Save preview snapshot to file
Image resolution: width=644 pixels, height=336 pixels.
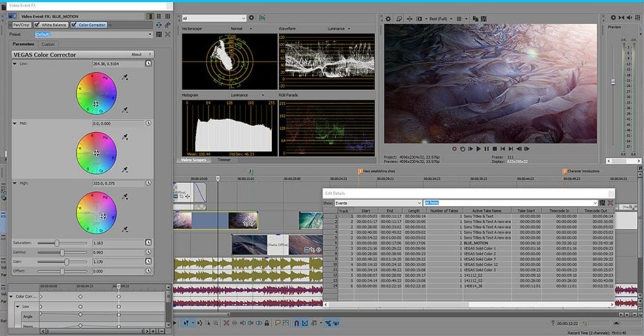(x=484, y=18)
